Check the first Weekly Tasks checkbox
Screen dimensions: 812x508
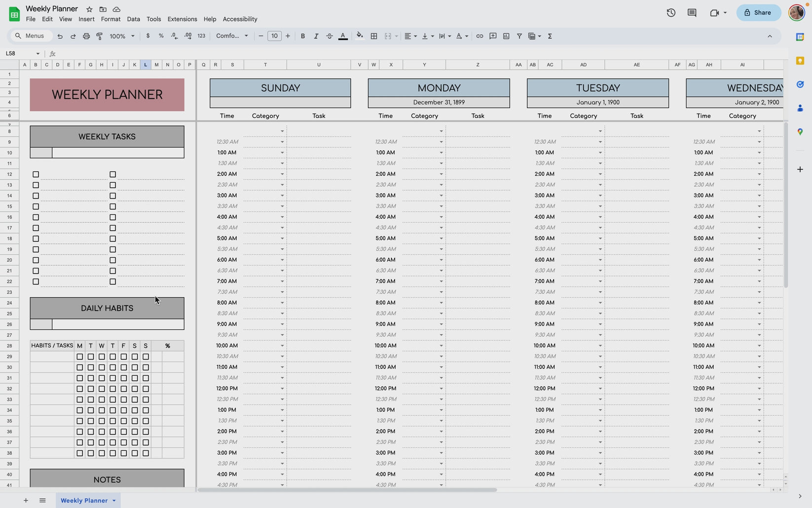[x=36, y=174]
